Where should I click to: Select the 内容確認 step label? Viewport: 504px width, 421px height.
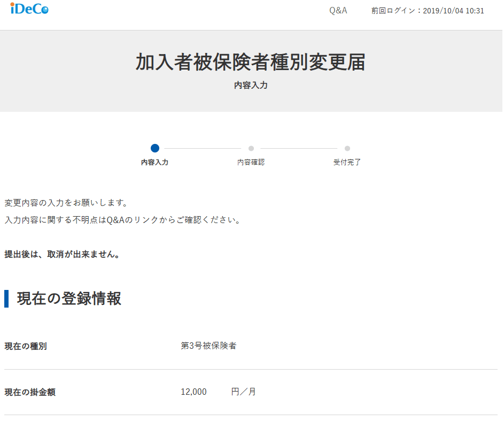(x=251, y=162)
